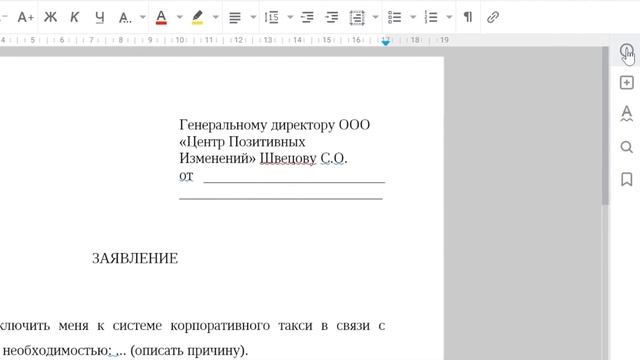
Task: Click the ЗАЯВЛЕНИЕ heading text
Action: click(135, 258)
